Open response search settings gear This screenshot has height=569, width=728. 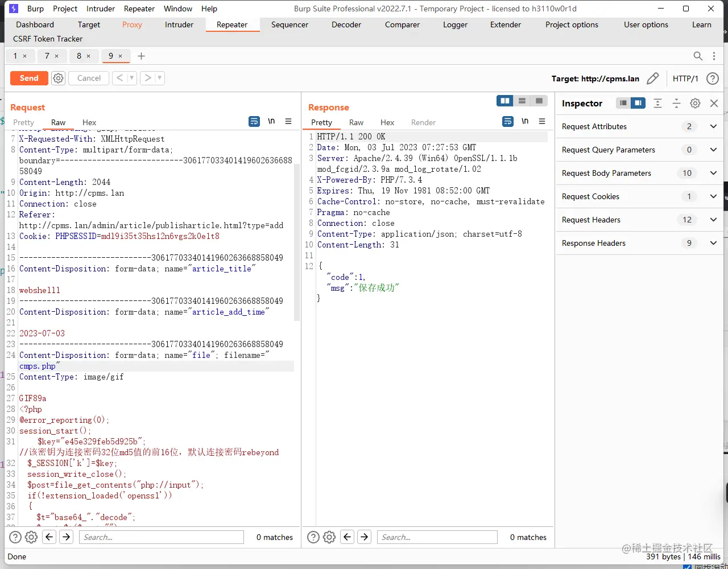(x=329, y=537)
